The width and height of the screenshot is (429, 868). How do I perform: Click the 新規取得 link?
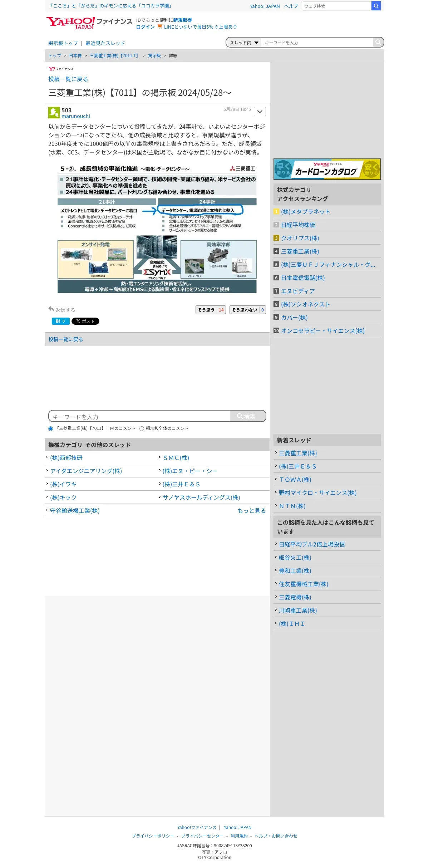pos(182,20)
